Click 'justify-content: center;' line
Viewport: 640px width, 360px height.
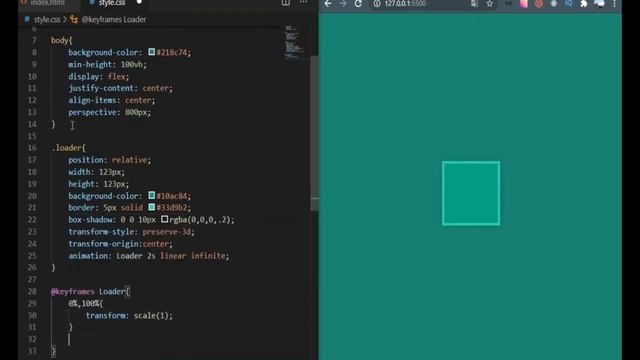pyautogui.click(x=120, y=88)
